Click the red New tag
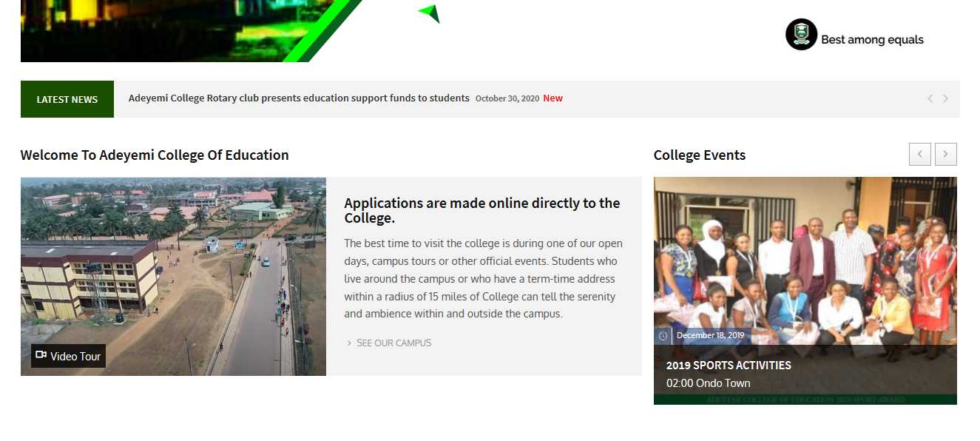980x441 pixels. point(552,98)
